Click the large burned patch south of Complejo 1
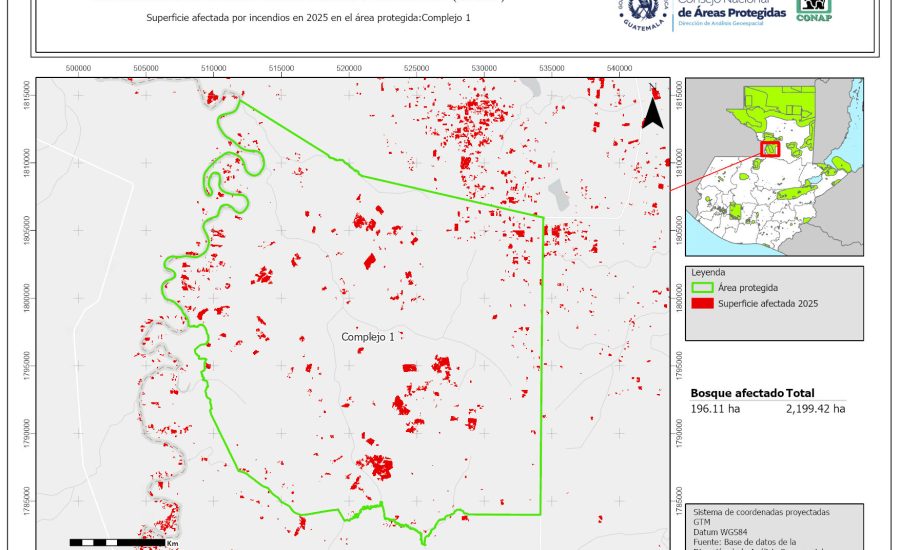900x550 pixels. (379, 466)
